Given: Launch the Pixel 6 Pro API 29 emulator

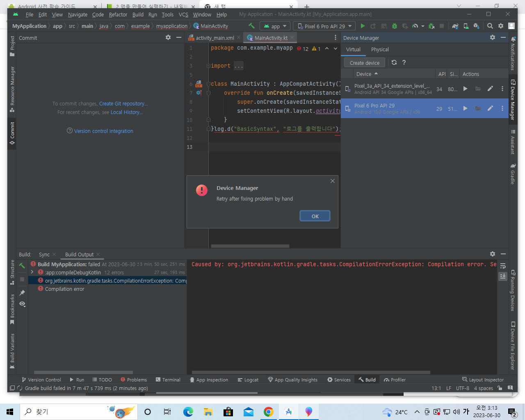Looking at the screenshot, I should pyautogui.click(x=465, y=108).
